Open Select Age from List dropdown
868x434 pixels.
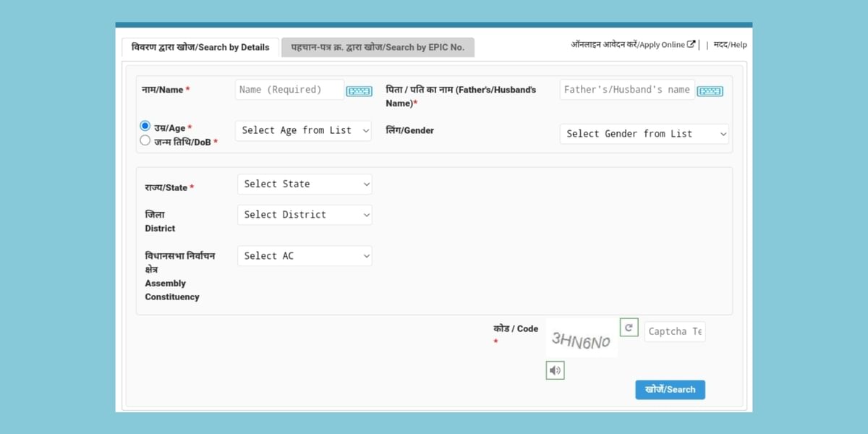(x=303, y=131)
